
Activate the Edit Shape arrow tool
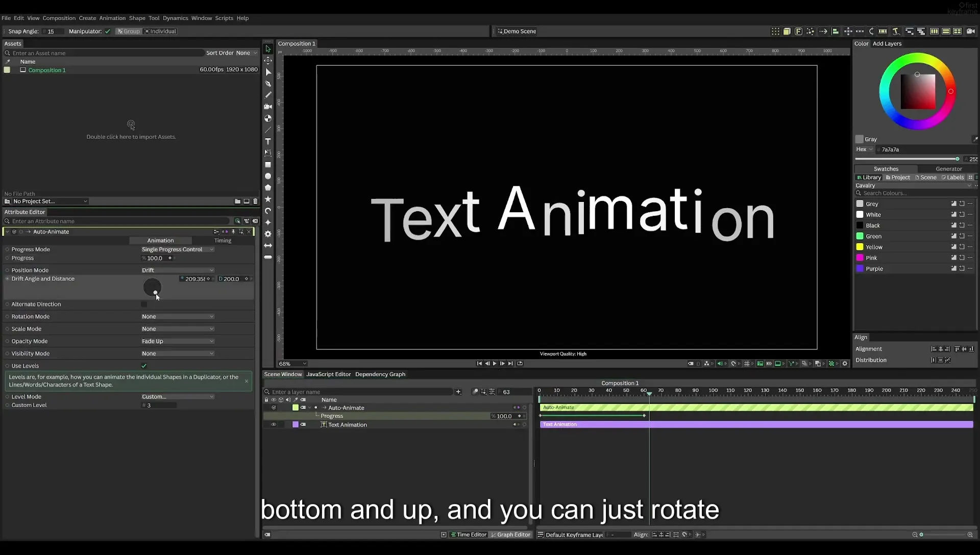pos(268,72)
